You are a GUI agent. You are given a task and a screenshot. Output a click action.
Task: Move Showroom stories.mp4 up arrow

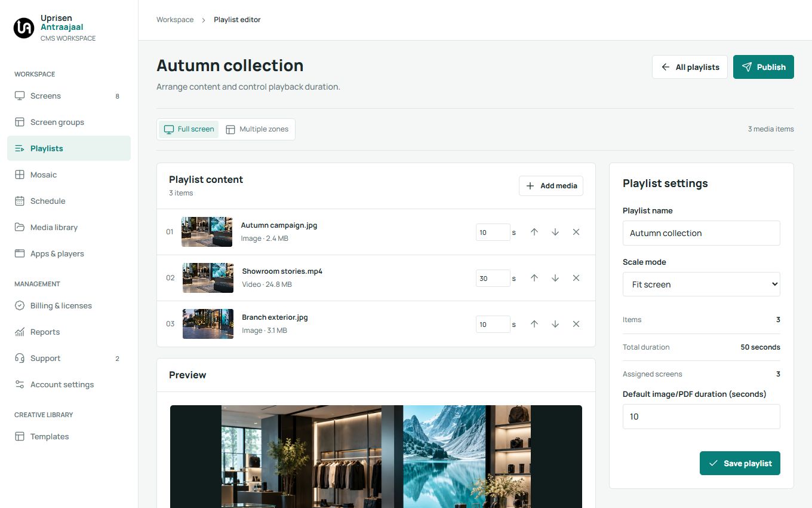tap(534, 278)
